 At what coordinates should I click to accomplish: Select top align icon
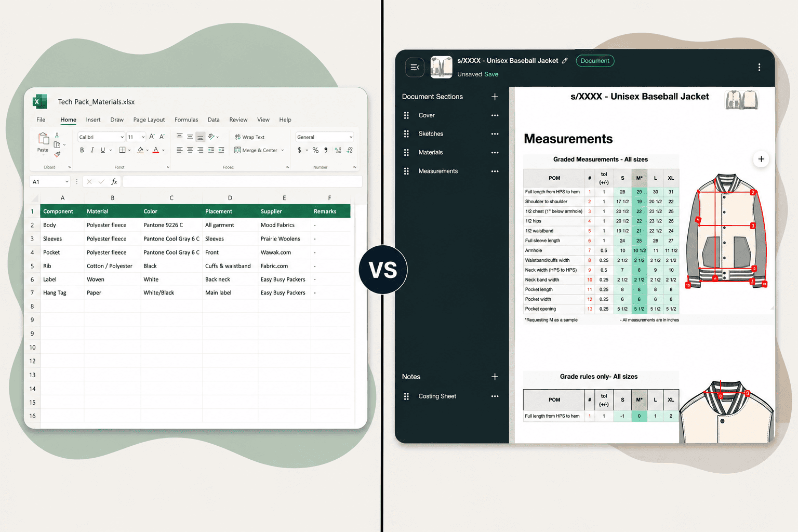point(179,137)
